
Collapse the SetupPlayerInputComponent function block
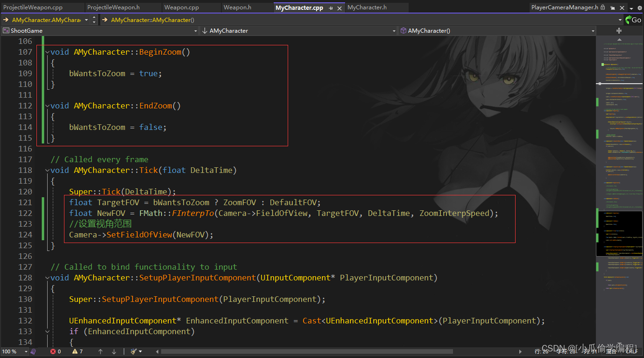click(47, 278)
